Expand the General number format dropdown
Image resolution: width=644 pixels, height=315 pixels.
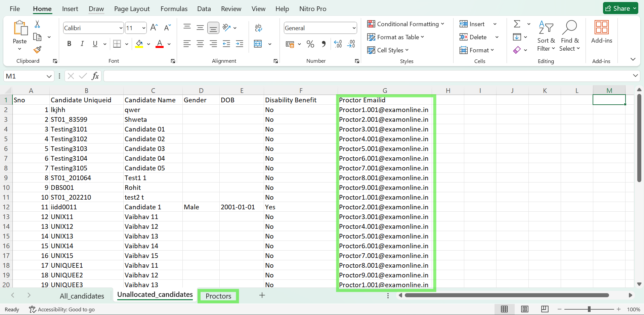point(354,28)
